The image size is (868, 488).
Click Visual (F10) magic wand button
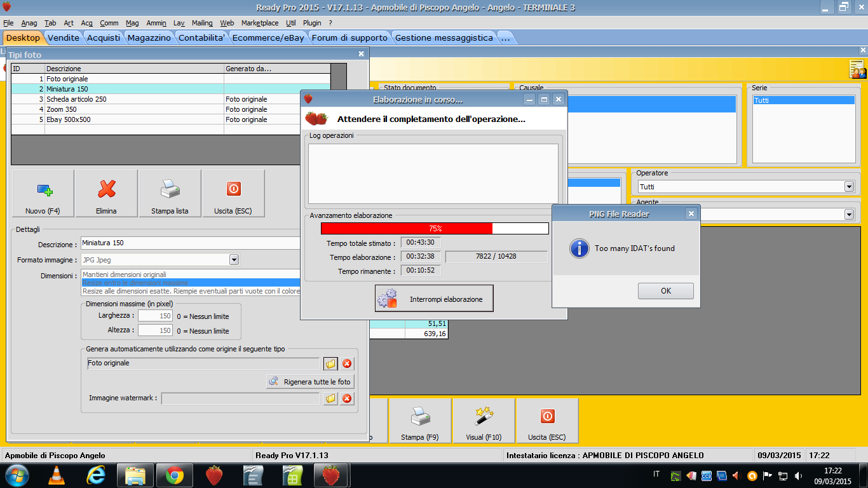tap(484, 421)
